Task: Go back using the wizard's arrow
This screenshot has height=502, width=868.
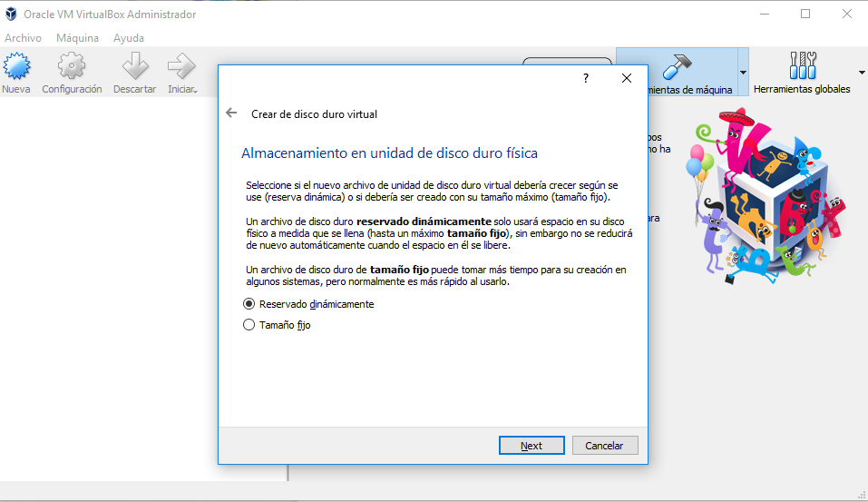Action: pos(231,113)
